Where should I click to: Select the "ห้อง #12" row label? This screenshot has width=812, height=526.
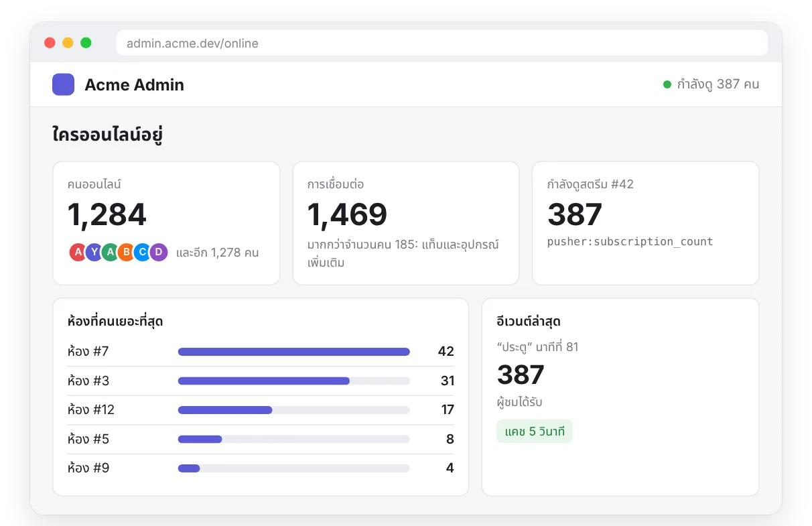(91, 410)
